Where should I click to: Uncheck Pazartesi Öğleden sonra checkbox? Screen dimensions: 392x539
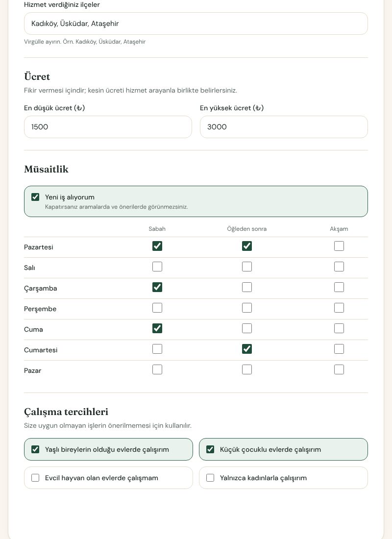[x=247, y=246]
